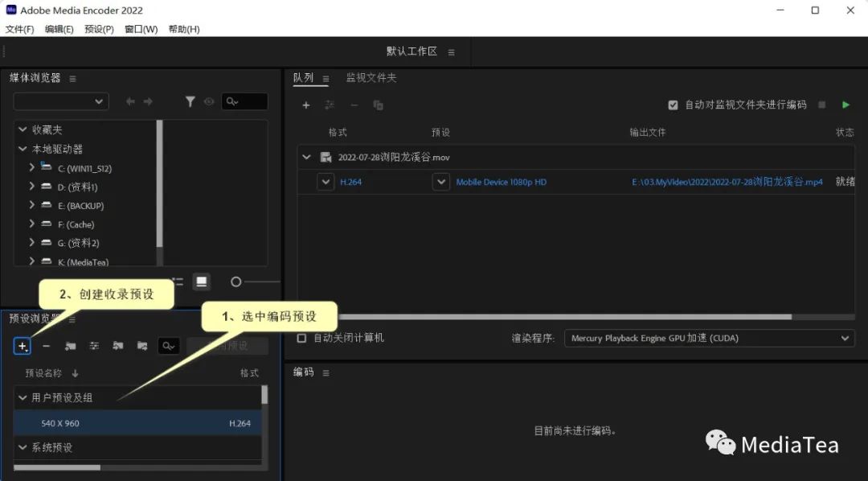Image resolution: width=868 pixels, height=481 pixels.
Task: Click the media browser search field
Action: coord(244,101)
